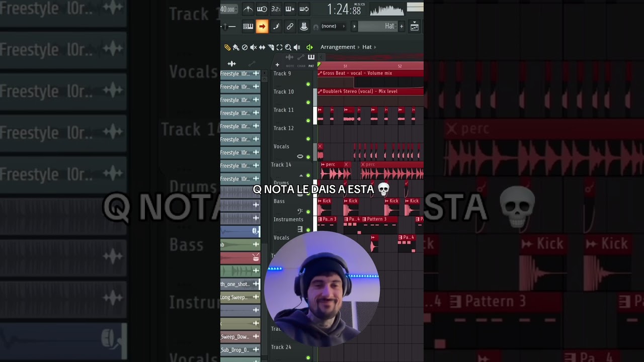Mute Track 14 with its green LED

(308, 175)
